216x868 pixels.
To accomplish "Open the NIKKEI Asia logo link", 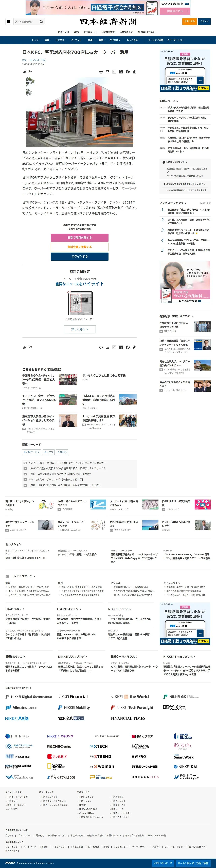I will [17, 718].
